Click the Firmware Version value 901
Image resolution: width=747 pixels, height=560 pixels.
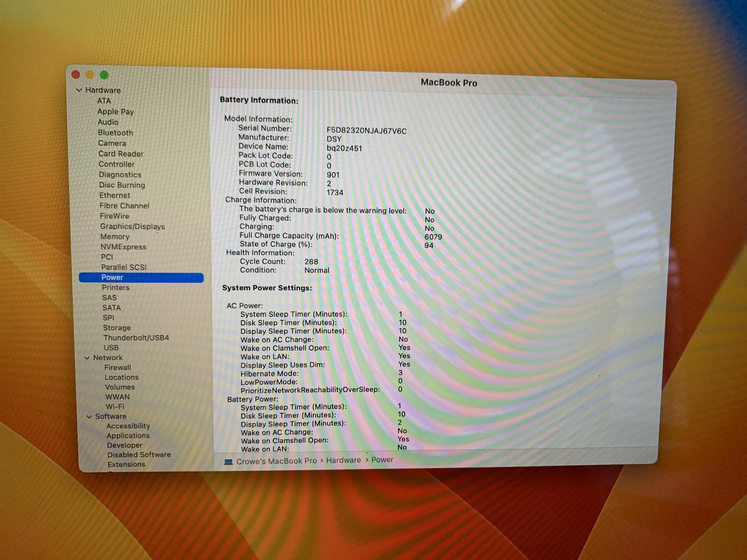tap(333, 175)
